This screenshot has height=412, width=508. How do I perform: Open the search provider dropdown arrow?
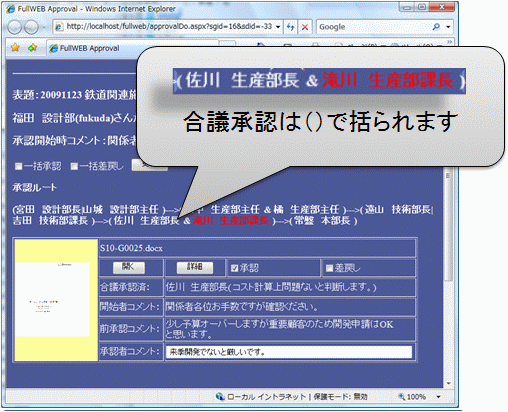click(x=448, y=27)
